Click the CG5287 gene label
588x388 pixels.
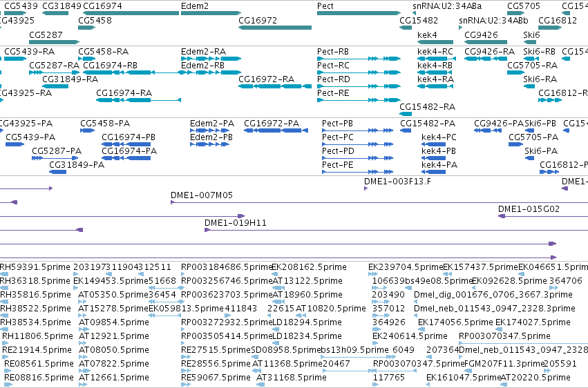coord(46,35)
